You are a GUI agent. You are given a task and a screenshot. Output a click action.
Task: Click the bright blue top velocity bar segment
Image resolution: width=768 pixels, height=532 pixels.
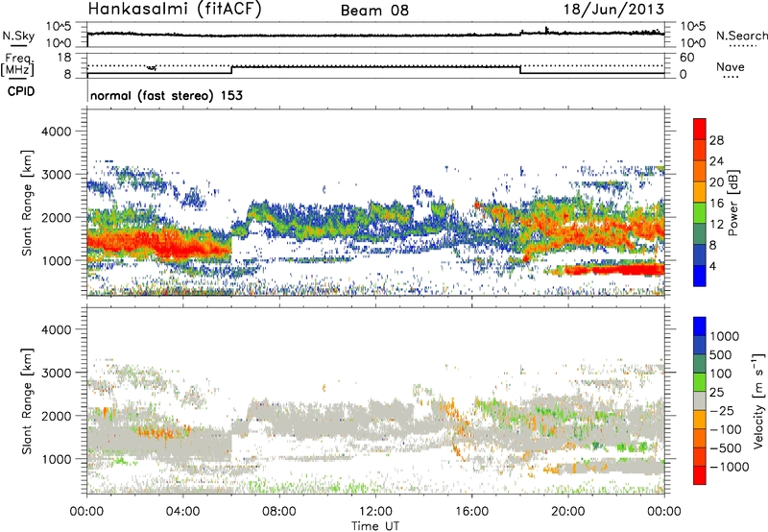tap(700, 326)
